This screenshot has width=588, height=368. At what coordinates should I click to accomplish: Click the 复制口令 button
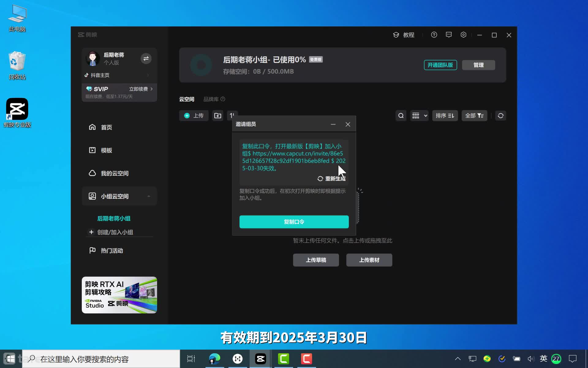pyautogui.click(x=294, y=222)
